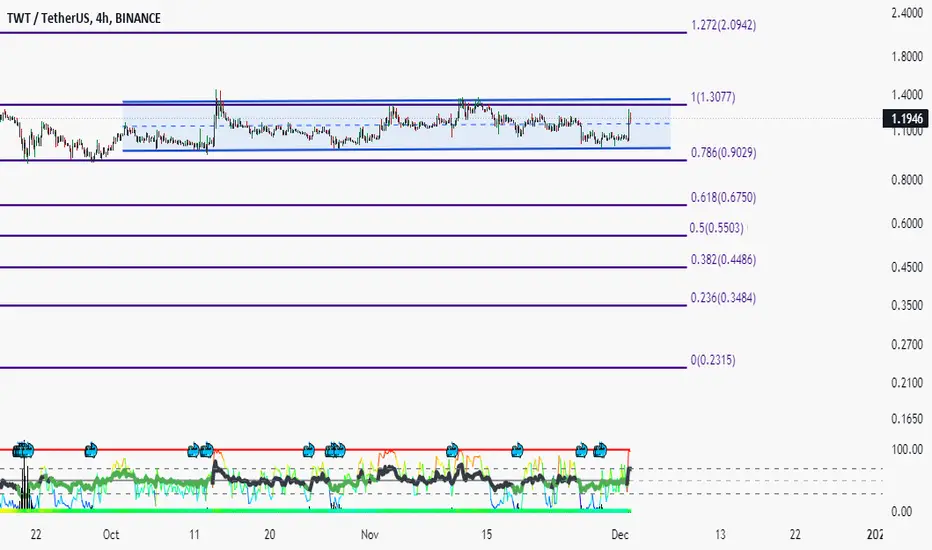The width and height of the screenshot is (932, 550).
Task: Click the TWT / TetherUS, 4h, BINANCE chart title
Action: coord(84,18)
